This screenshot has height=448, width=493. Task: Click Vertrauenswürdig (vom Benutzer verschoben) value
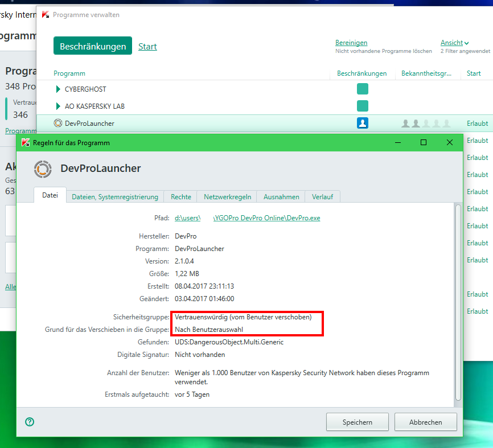243,317
